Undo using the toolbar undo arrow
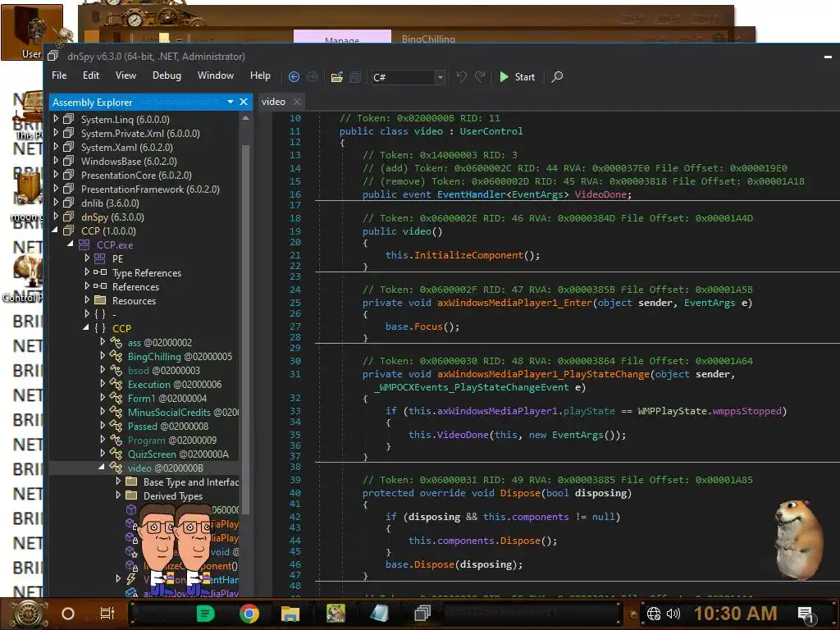The image size is (840, 630). click(461, 76)
